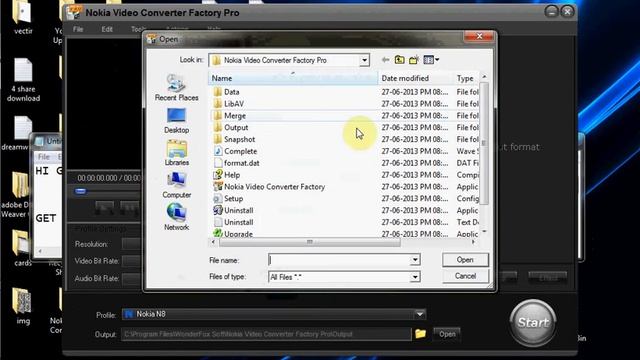The image size is (640, 360).
Task: Sort by the Date modified column header
Action: point(416,78)
